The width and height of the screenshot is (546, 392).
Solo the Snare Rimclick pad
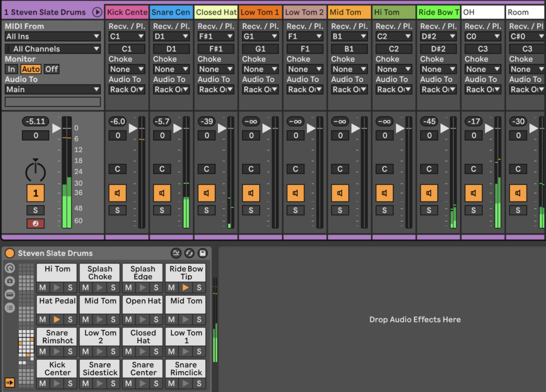coord(199,383)
